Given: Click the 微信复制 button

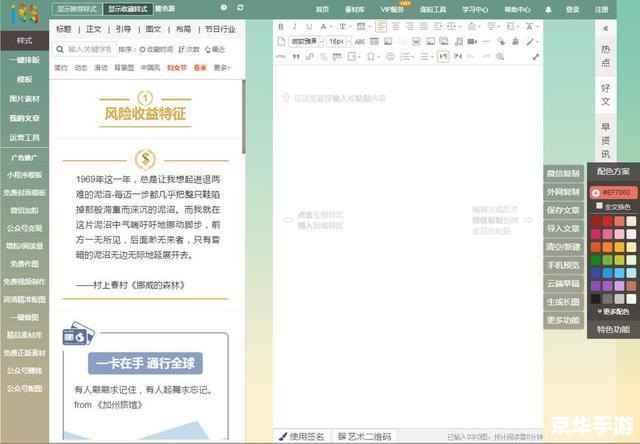Looking at the screenshot, I should click(563, 173).
